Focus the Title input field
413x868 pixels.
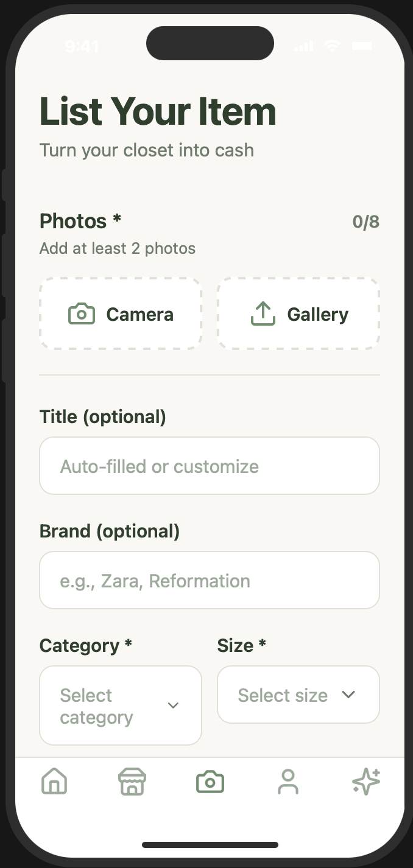click(210, 466)
